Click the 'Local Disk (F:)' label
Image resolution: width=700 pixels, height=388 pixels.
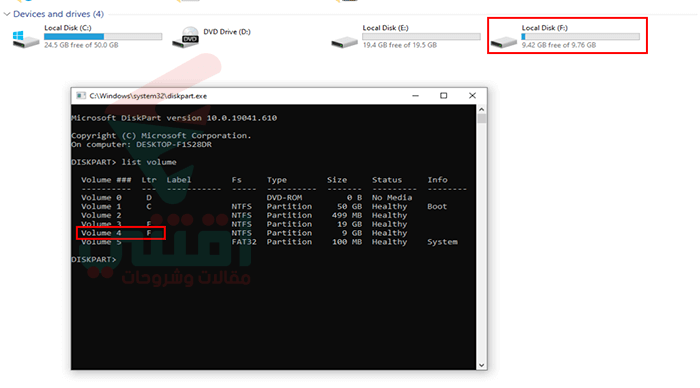pos(545,28)
